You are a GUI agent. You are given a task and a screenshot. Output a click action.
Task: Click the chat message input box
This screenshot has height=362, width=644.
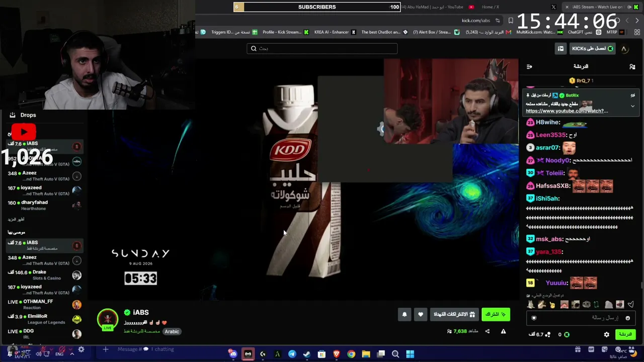coord(581,318)
